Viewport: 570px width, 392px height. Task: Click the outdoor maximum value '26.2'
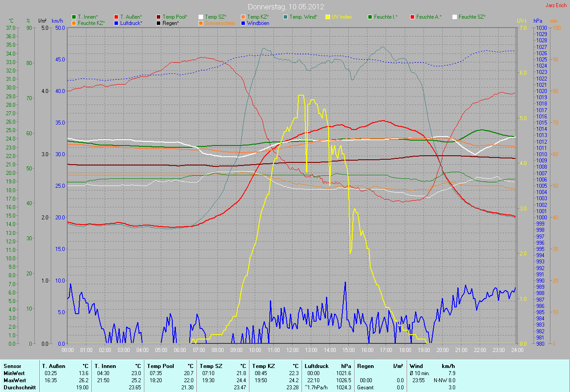coord(83,380)
